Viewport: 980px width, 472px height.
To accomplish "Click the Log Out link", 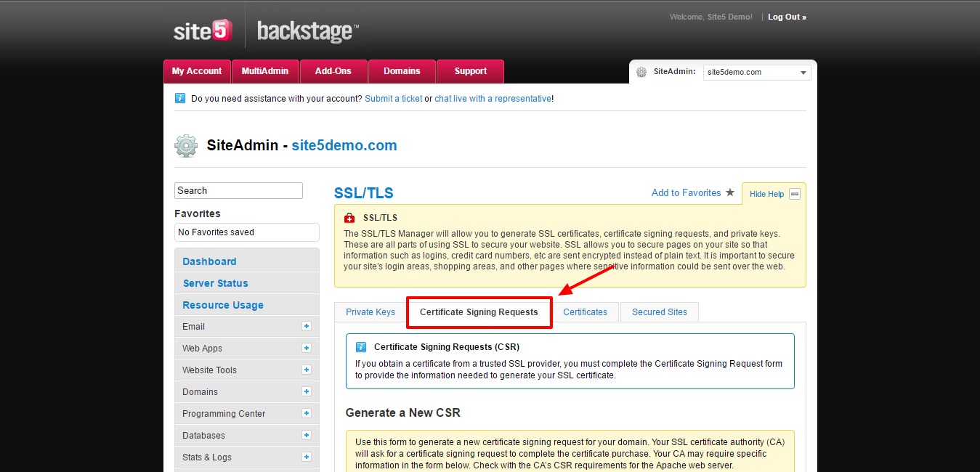I will pos(787,17).
